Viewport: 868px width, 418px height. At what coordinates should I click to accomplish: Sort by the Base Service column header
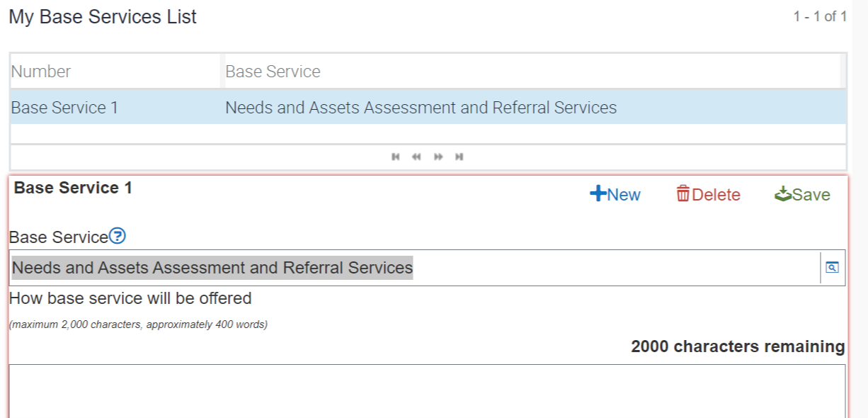tap(273, 72)
